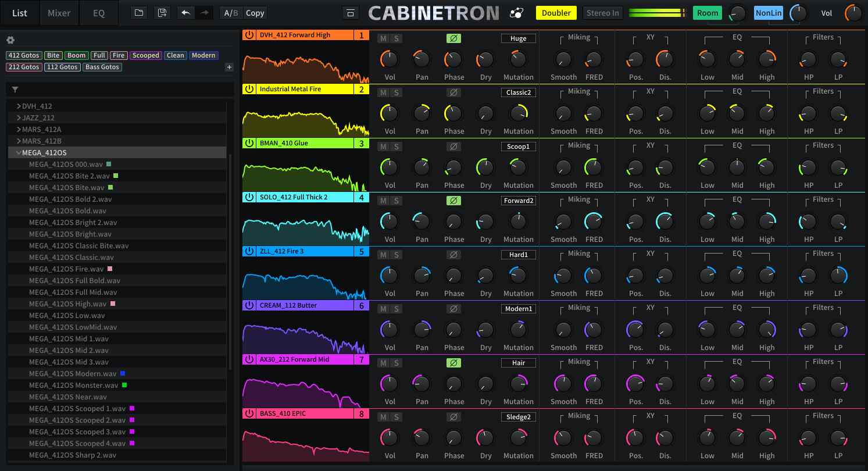
Task: Power off the Industrial Metal Fire channel
Action: tap(249, 88)
